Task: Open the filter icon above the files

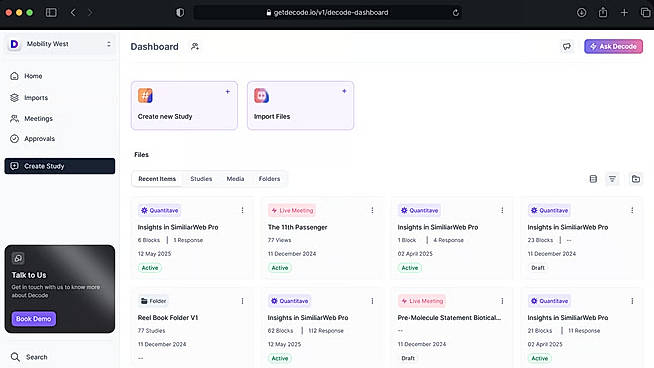Action: 612,179
